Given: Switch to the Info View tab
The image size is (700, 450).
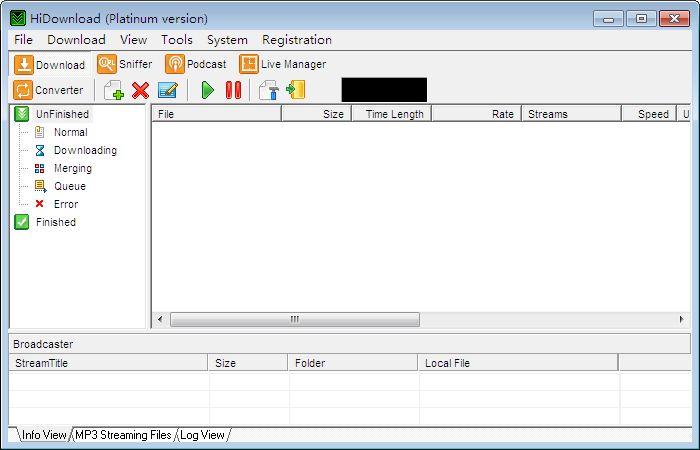Looking at the screenshot, I should tap(44, 435).
